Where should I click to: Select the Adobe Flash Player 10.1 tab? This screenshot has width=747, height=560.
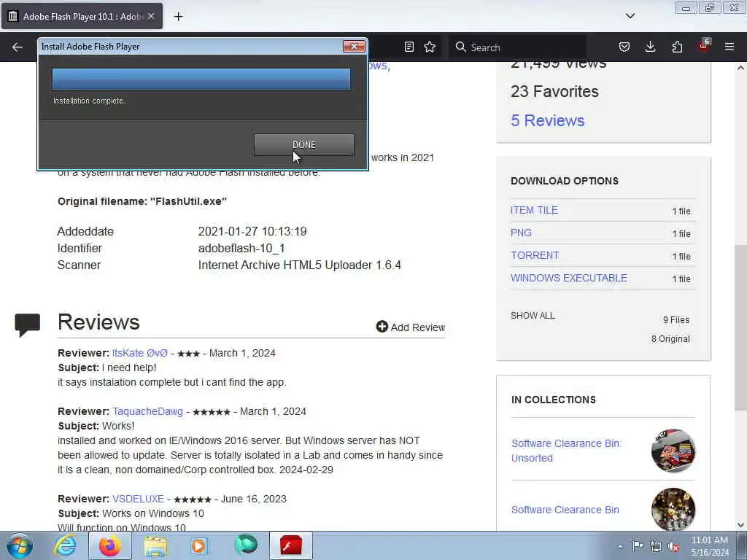[82, 16]
